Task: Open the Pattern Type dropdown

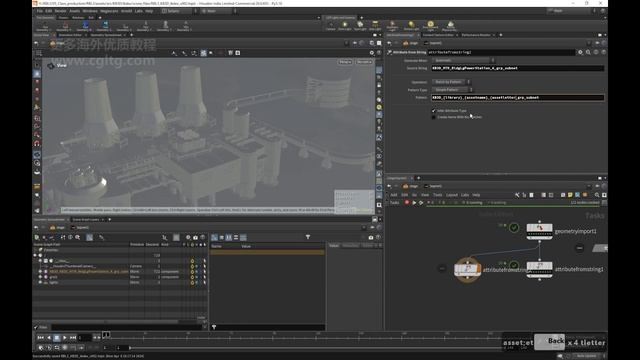Action: coord(452,90)
